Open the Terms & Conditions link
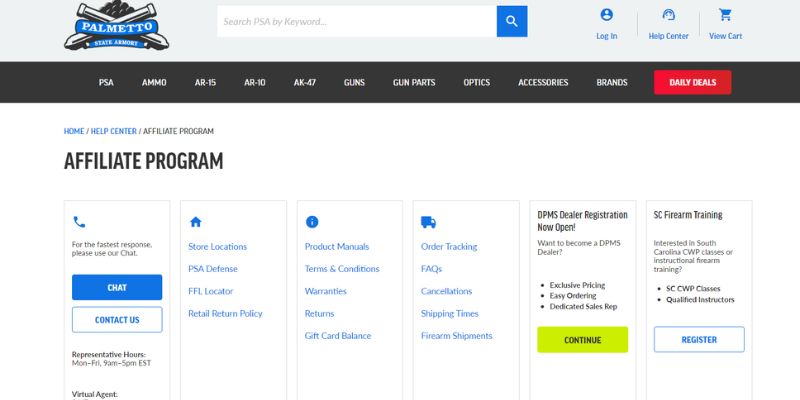This screenshot has width=800, height=400. point(342,269)
